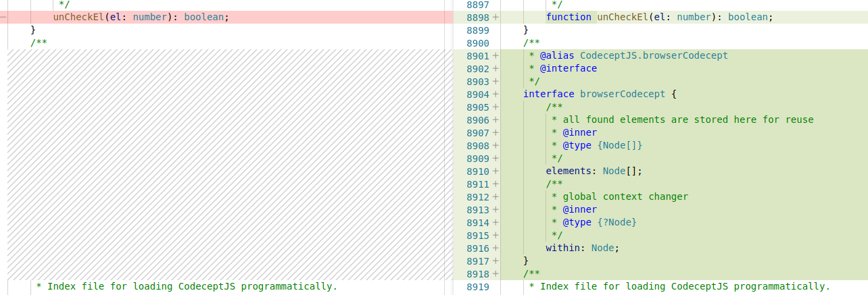Click the plus marker beside line 8906
868x295 pixels.
click(496, 119)
